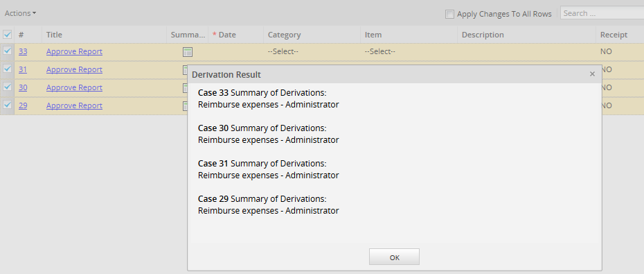The width and height of the screenshot is (644, 274).
Task: Open case number 31 link
Action: (x=23, y=69)
